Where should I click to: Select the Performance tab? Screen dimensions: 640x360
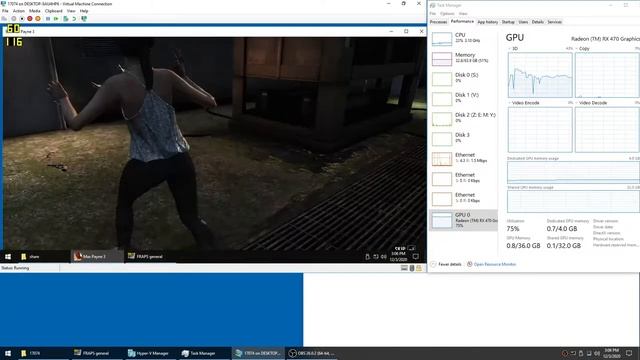click(462, 22)
